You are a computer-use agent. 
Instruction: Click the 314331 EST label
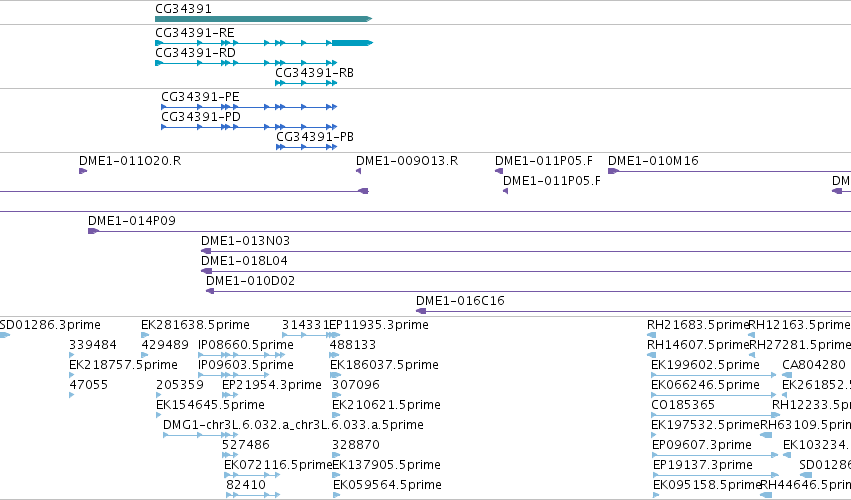point(306,325)
